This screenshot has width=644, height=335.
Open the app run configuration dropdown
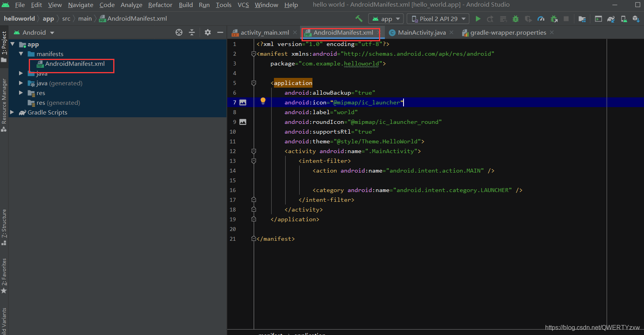[x=386, y=19]
